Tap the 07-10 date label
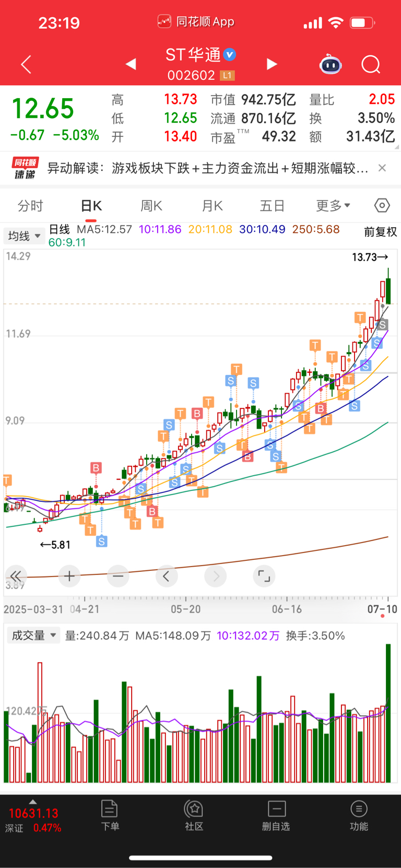The width and height of the screenshot is (401, 868). coord(382,609)
